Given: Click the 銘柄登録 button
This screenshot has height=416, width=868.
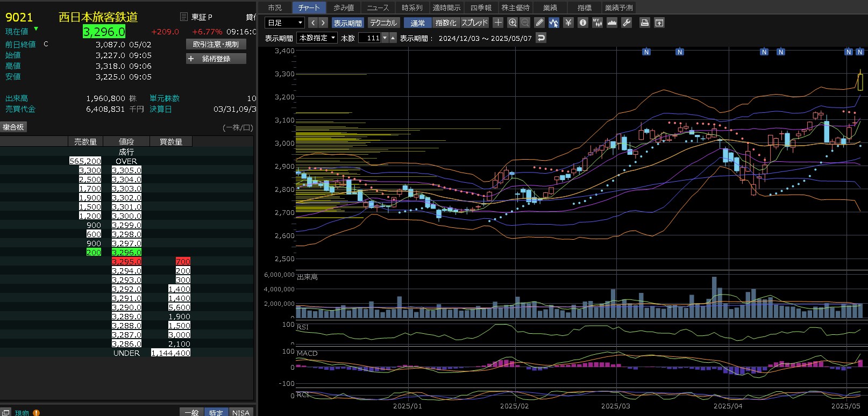Looking at the screenshot, I should tap(216, 59).
